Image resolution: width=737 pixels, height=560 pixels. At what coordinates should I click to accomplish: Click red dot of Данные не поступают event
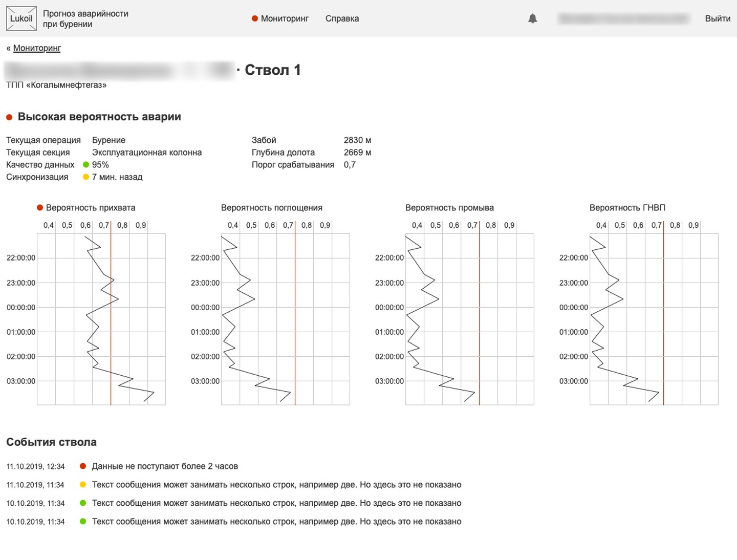pyautogui.click(x=83, y=466)
